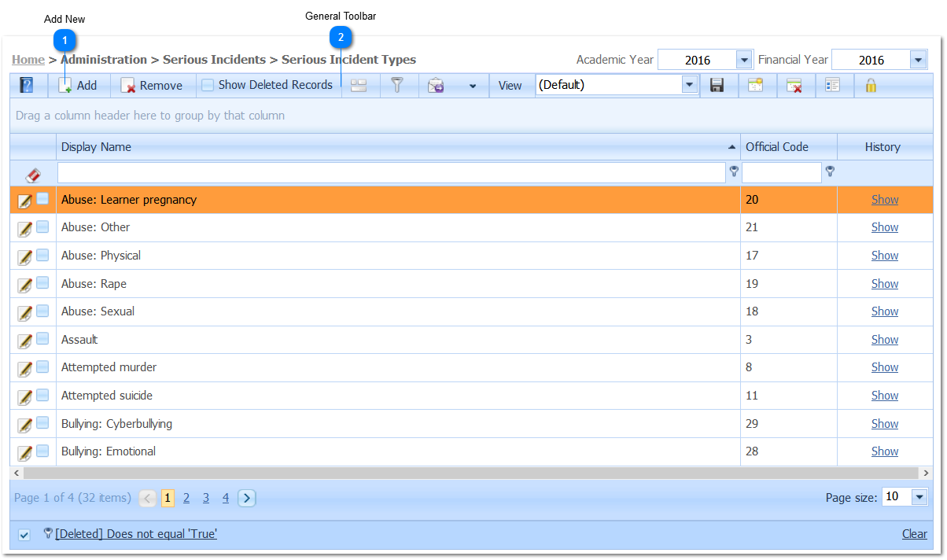Expand the Page size dropdown
Image resolution: width=947 pixels, height=560 pixels.
pyautogui.click(x=919, y=497)
